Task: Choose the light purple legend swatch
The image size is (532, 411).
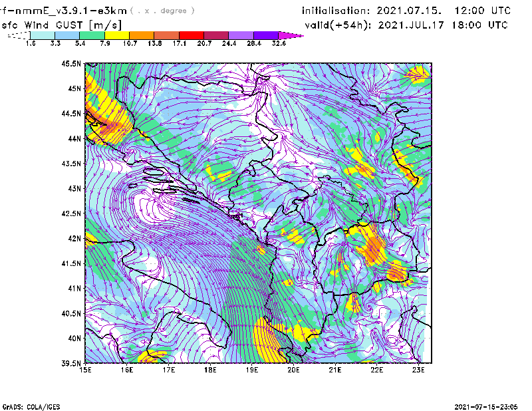Action: coord(241,35)
